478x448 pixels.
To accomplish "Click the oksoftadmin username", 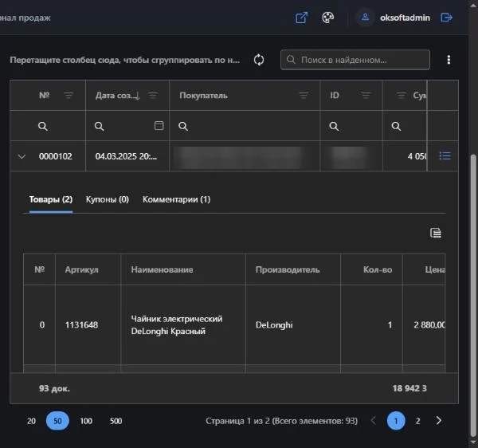I will coord(405,18).
